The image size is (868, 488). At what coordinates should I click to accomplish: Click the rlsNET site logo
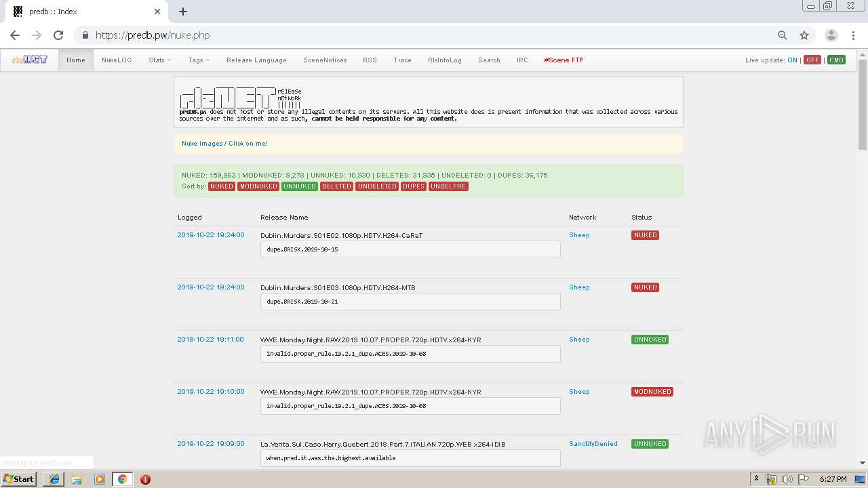coord(30,60)
